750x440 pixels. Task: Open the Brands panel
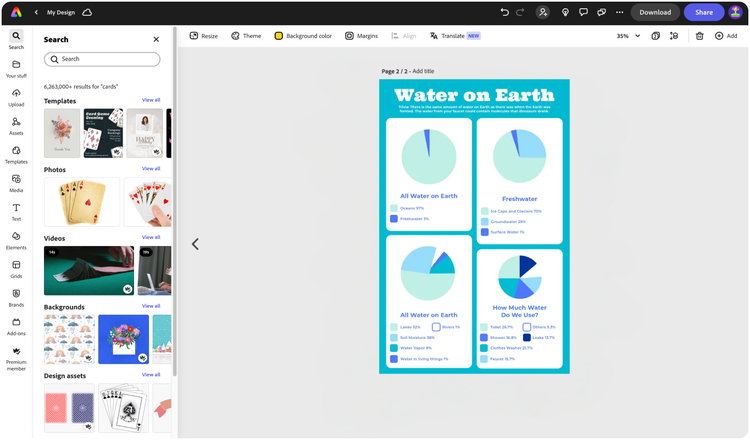click(16, 298)
